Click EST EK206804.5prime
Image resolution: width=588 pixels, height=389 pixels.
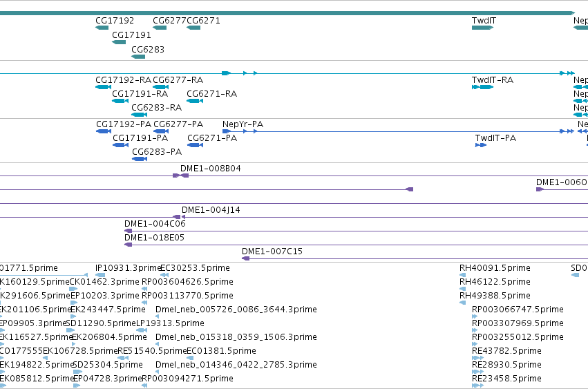click(109, 338)
